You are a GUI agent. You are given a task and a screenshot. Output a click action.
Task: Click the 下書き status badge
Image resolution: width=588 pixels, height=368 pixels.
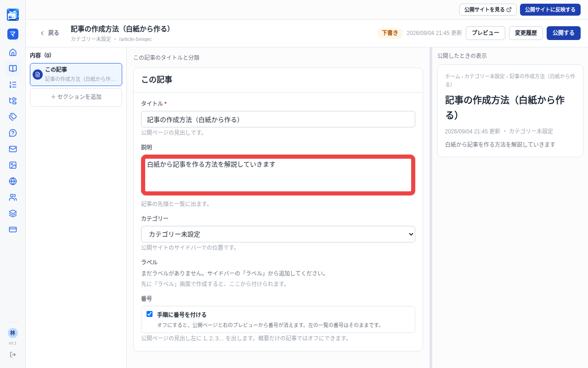390,33
